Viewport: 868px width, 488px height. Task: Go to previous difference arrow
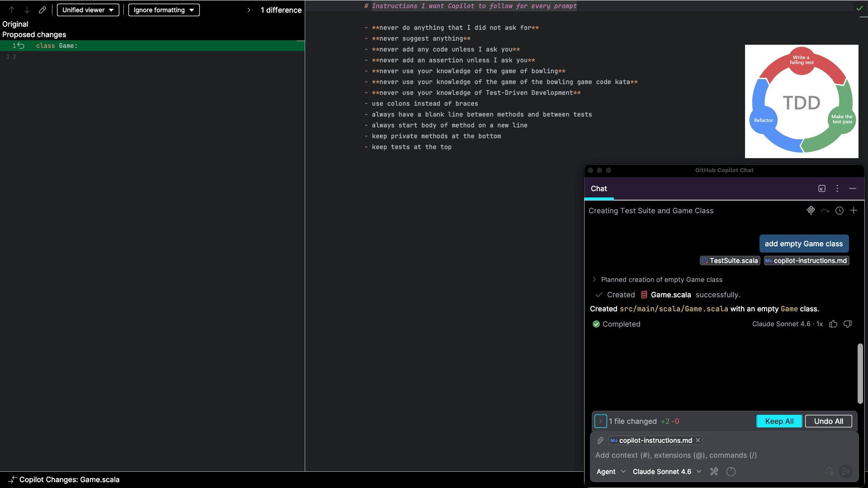coord(12,10)
